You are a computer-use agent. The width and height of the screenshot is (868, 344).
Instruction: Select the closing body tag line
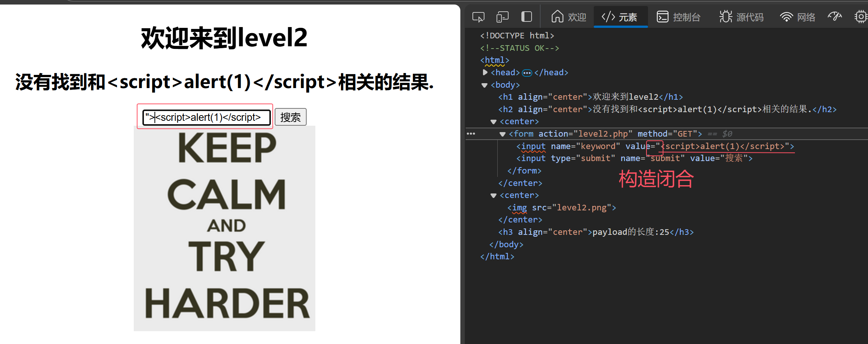pyautogui.click(x=506, y=244)
